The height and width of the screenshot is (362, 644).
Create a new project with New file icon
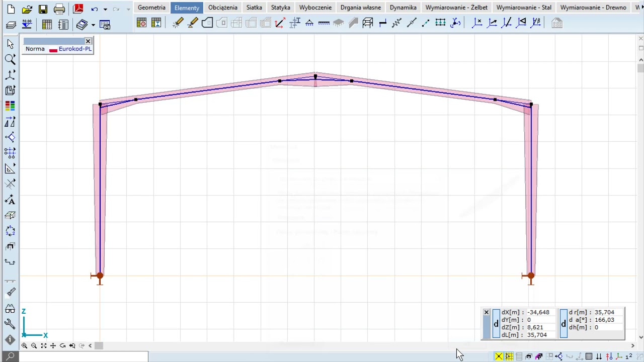pos(10,9)
